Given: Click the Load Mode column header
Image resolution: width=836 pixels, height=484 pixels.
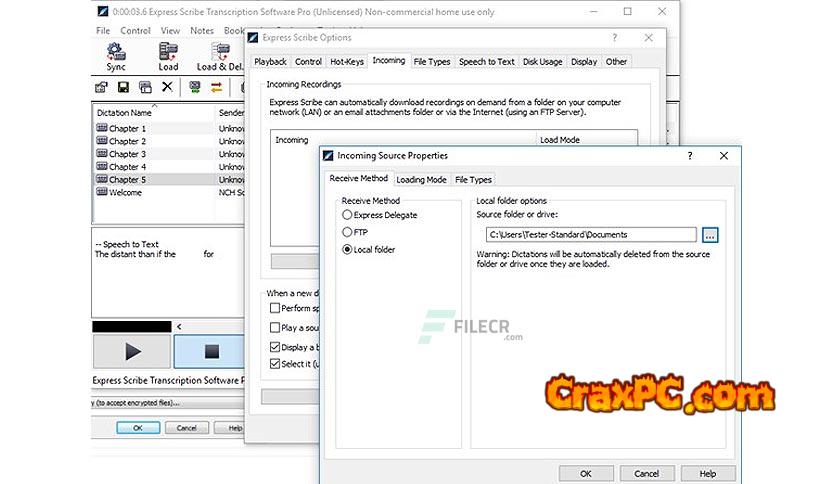Looking at the screenshot, I should [586, 140].
